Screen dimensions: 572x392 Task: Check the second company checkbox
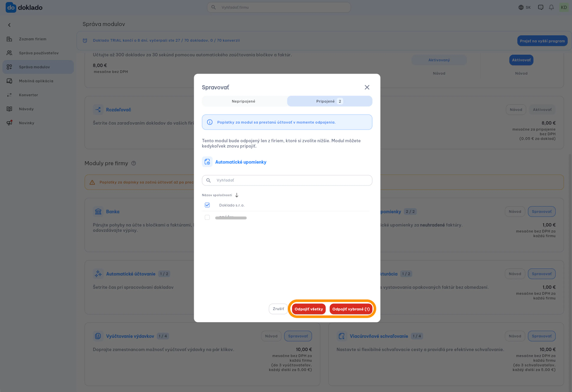coord(207,217)
